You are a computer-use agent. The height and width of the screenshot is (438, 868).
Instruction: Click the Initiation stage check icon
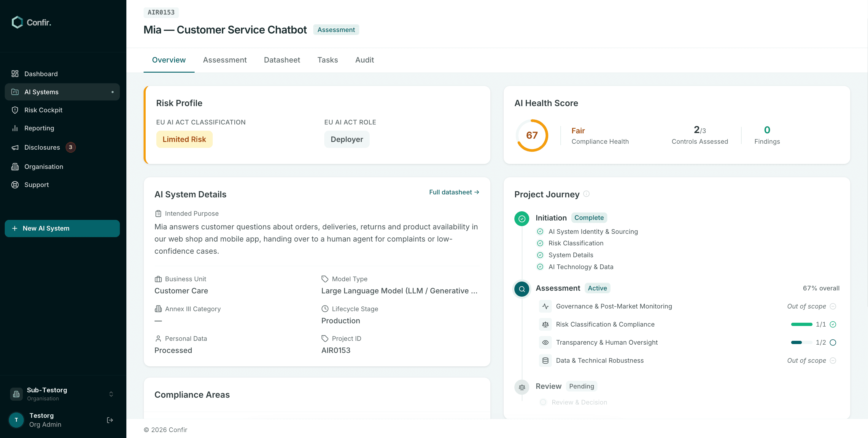click(522, 218)
